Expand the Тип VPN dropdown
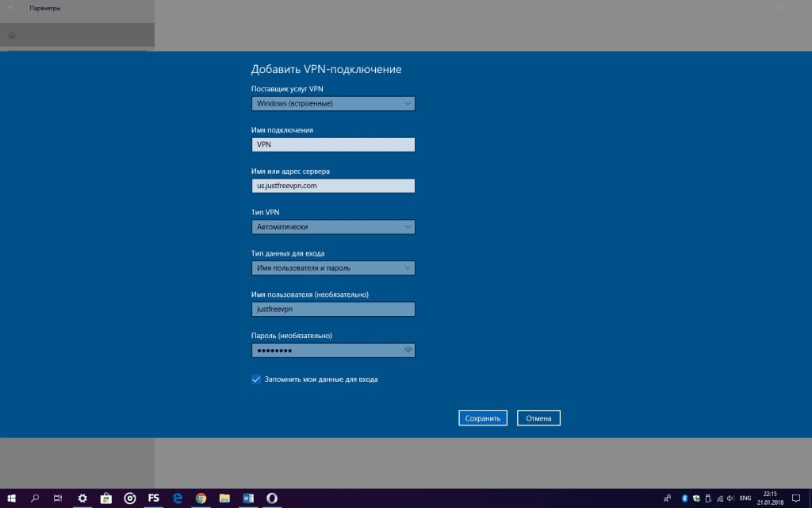This screenshot has height=508, width=812. click(333, 226)
